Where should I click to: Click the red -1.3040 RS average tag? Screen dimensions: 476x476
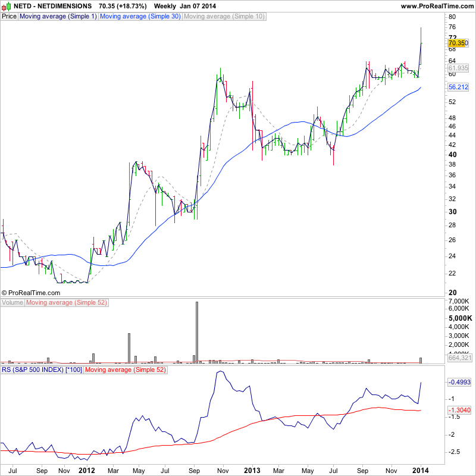point(459,410)
